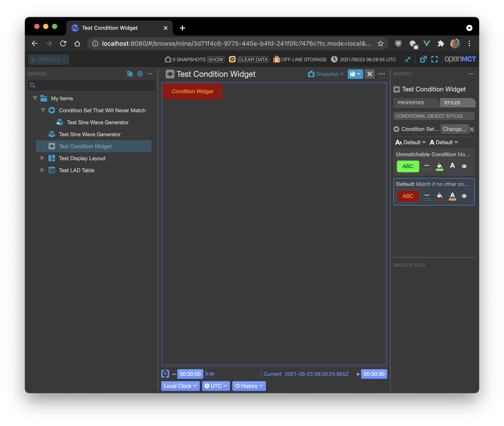Click inside the Browse search field
This screenshot has width=504, height=426.
click(92, 85)
